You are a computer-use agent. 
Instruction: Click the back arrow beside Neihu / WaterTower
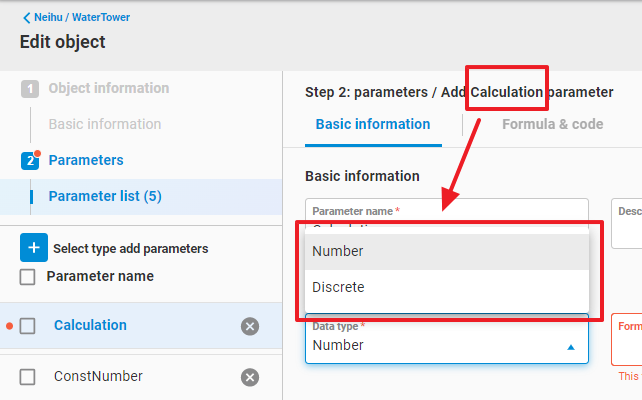click(x=26, y=18)
